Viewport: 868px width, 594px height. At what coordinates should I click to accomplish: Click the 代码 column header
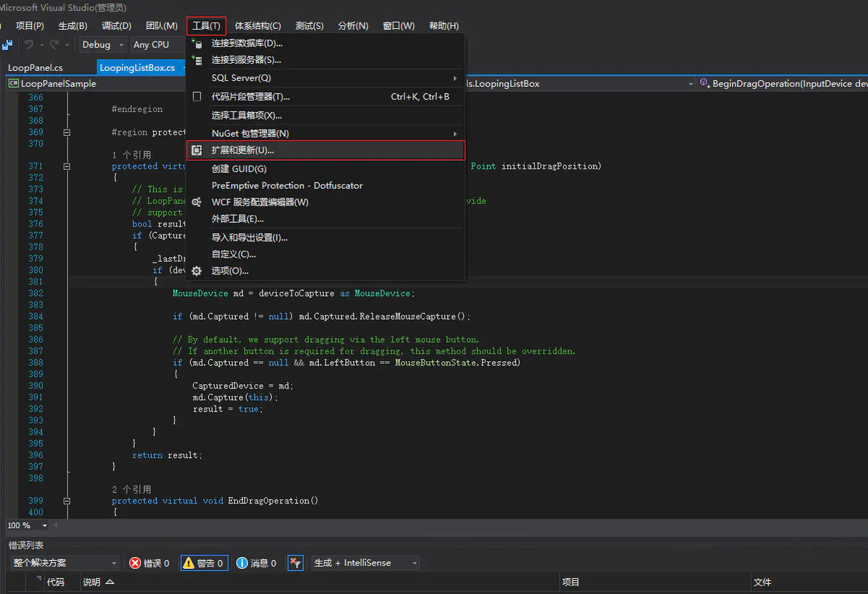pyautogui.click(x=56, y=582)
